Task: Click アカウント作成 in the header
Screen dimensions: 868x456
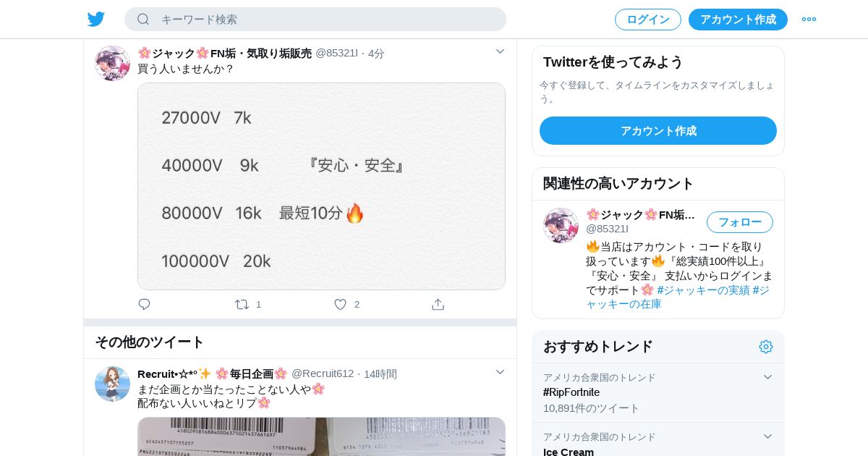Action: coord(738,20)
